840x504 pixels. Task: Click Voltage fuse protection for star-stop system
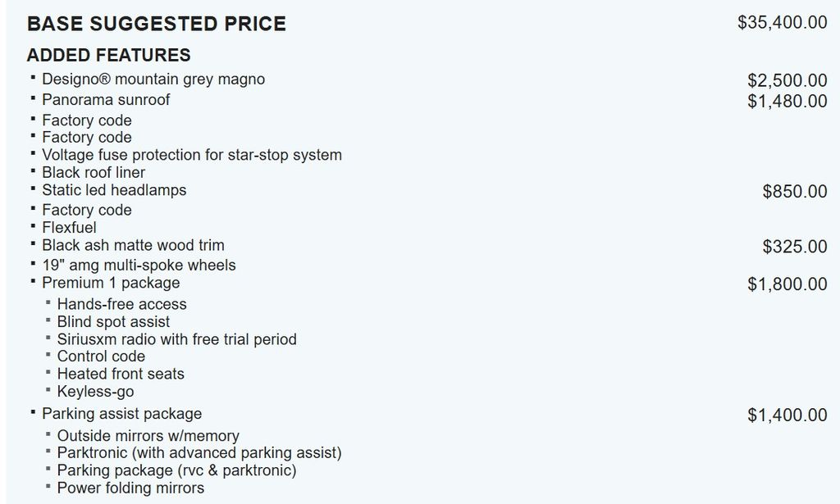point(192,155)
